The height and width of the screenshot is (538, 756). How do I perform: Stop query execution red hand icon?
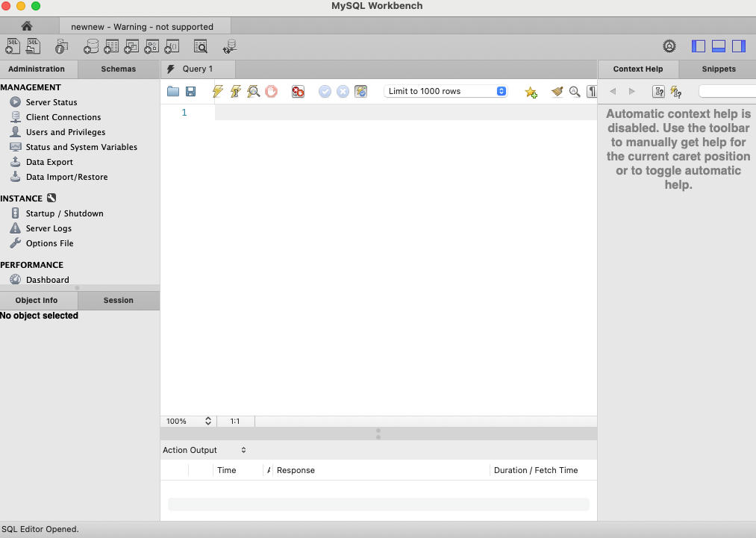(x=272, y=91)
